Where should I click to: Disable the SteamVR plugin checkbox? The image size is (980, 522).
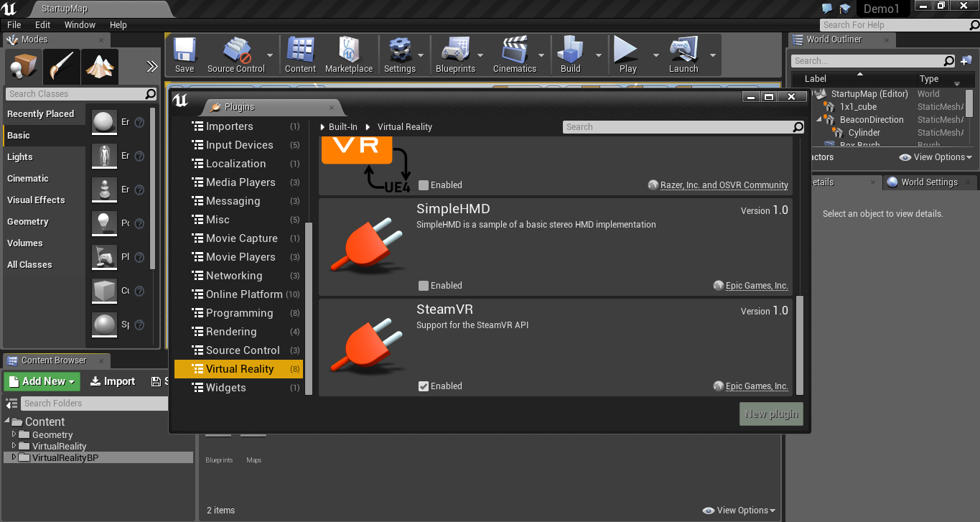[x=424, y=386]
